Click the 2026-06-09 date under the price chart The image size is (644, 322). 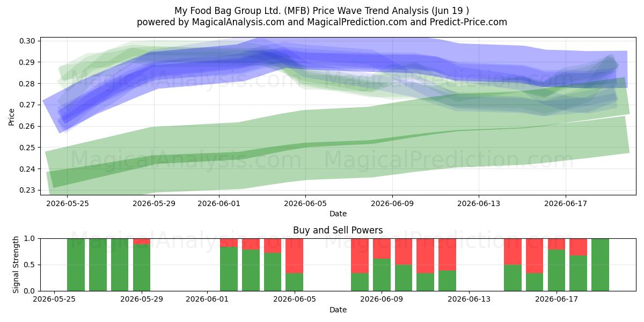[392, 203]
